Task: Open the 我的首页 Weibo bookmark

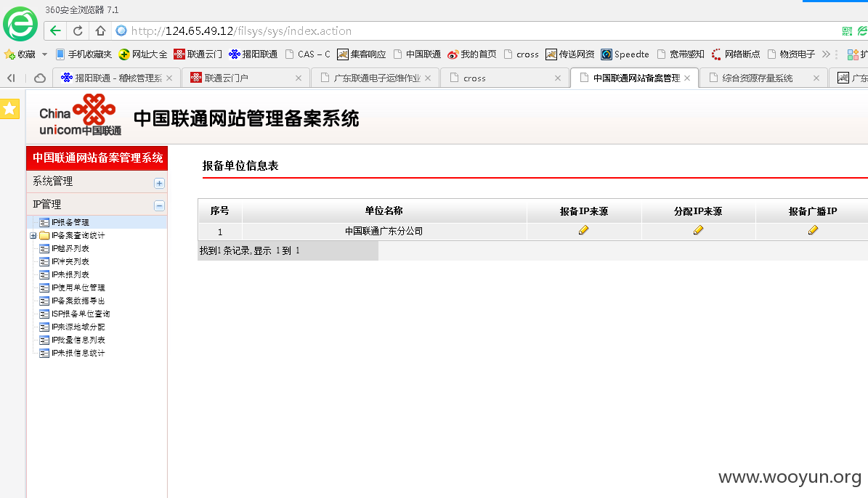Action: coord(471,54)
